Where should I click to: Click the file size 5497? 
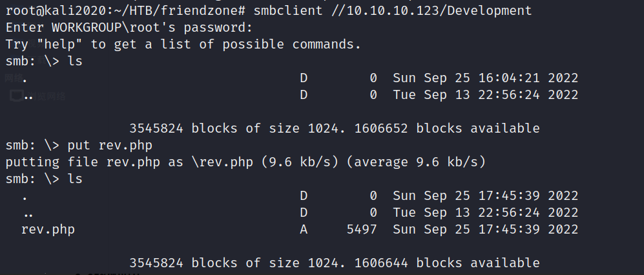coord(361,228)
